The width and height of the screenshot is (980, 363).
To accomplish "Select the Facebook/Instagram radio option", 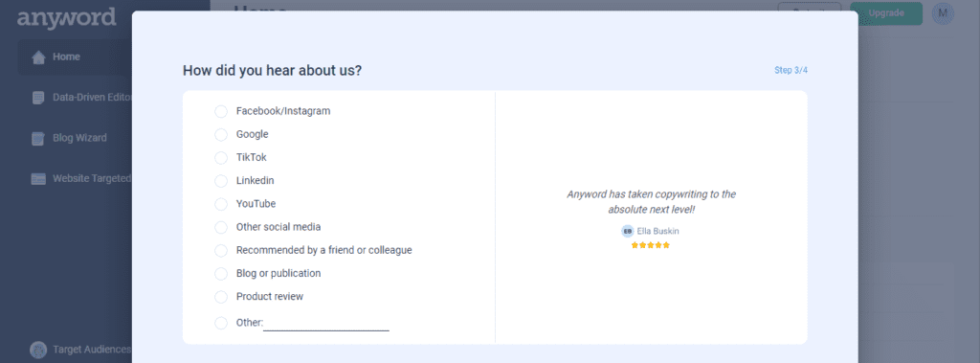I will 221,111.
